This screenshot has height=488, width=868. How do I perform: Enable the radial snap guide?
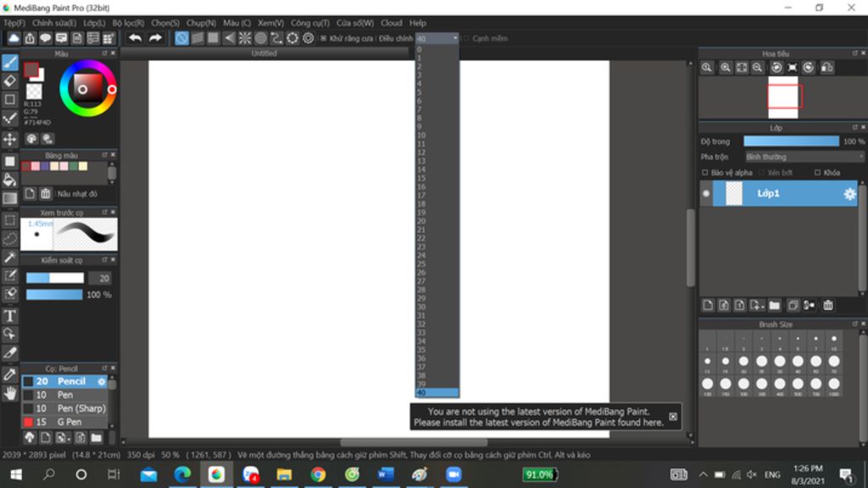245,38
